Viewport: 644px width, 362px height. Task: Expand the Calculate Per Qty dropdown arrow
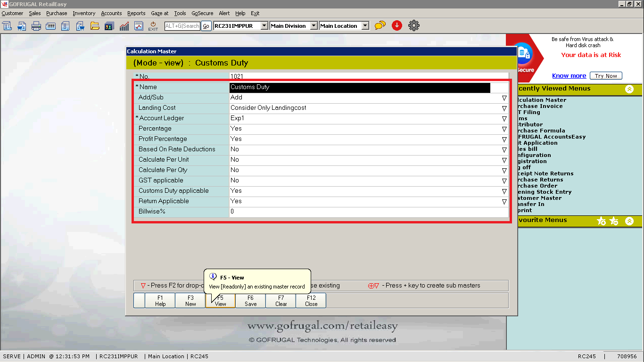coord(504,170)
